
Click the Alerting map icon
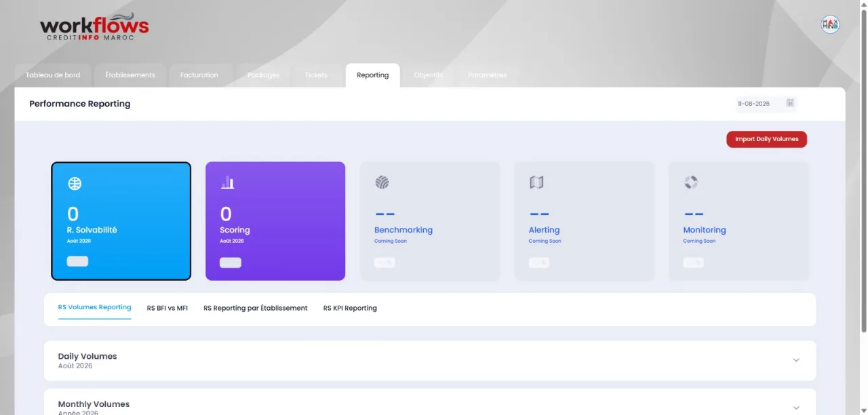(536, 182)
